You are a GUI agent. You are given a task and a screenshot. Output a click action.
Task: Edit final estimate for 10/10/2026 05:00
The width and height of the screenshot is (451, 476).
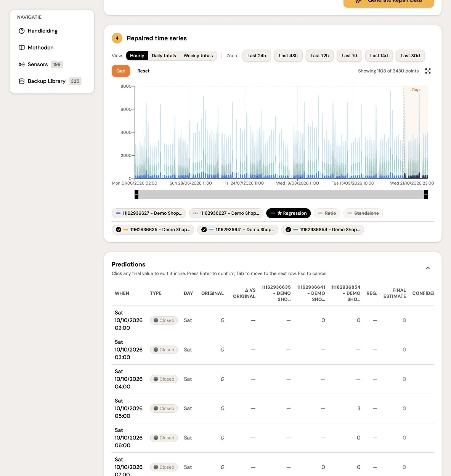(x=404, y=408)
